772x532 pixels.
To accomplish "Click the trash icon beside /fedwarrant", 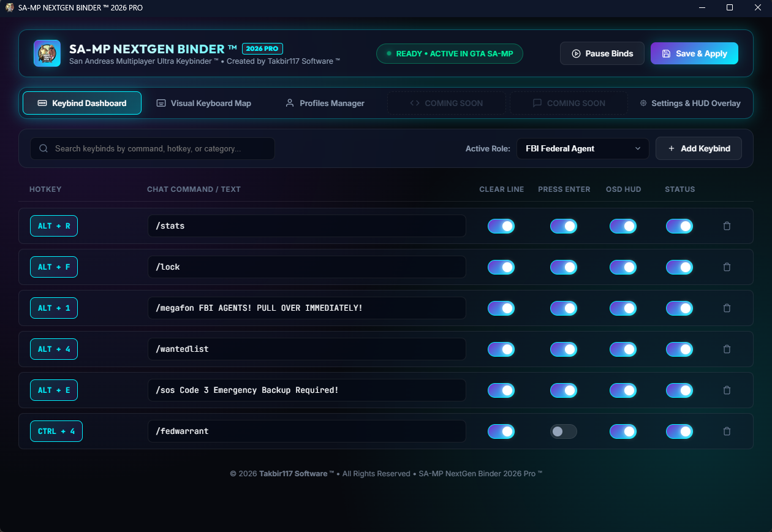I will pyautogui.click(x=727, y=431).
